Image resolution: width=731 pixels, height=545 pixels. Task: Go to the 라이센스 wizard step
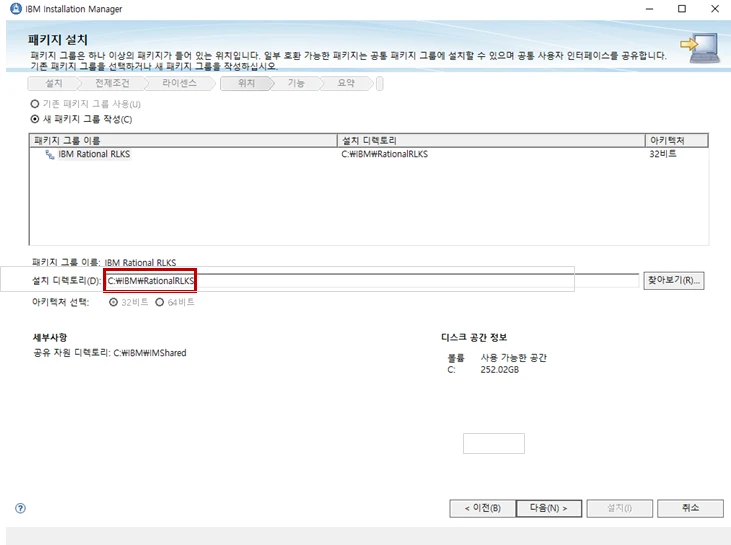[180, 84]
